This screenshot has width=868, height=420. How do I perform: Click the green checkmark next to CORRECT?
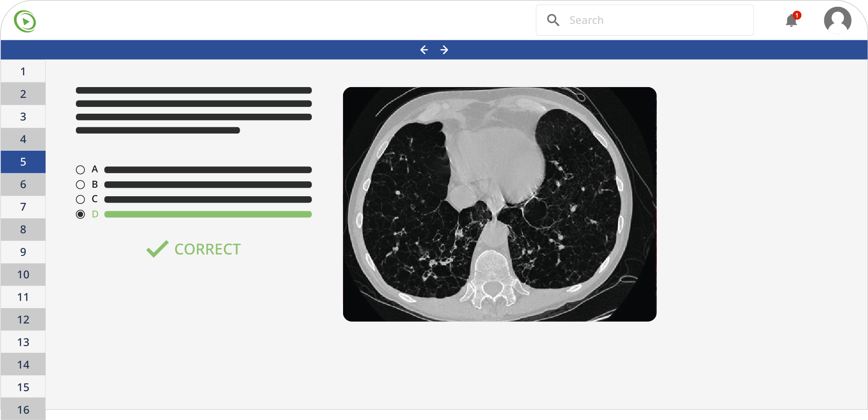coord(156,248)
